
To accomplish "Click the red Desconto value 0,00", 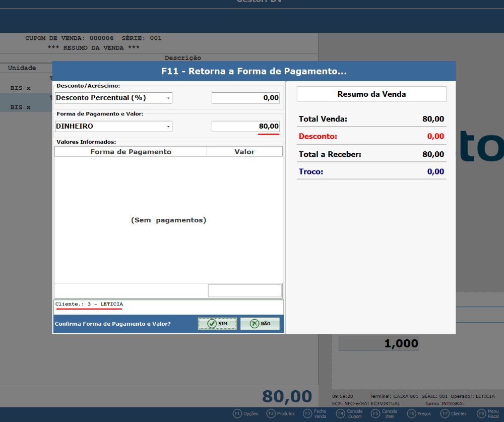I will [x=435, y=136].
